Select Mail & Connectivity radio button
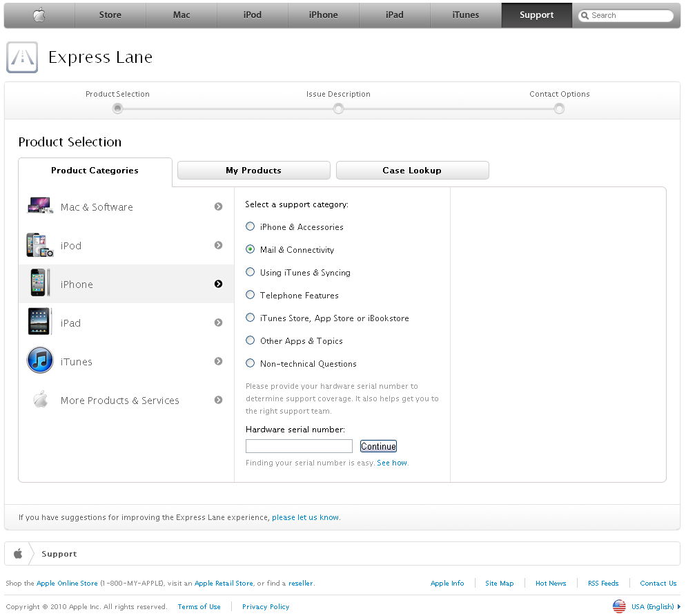 pos(251,249)
